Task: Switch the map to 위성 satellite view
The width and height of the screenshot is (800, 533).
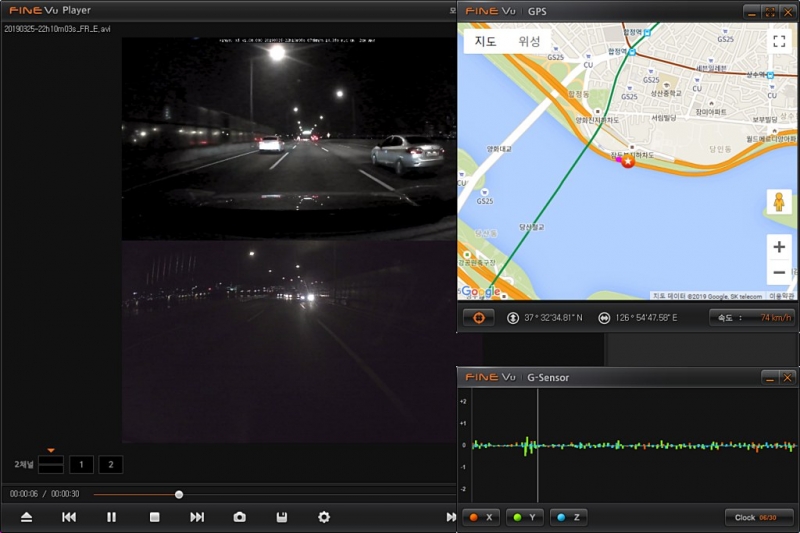Action: [530, 41]
